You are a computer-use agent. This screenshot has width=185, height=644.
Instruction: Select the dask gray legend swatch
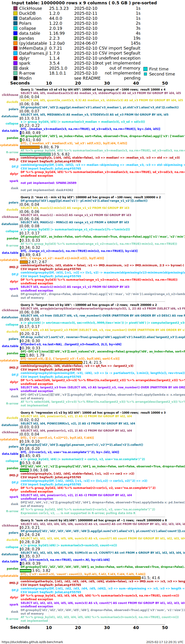[x=15, y=68]
